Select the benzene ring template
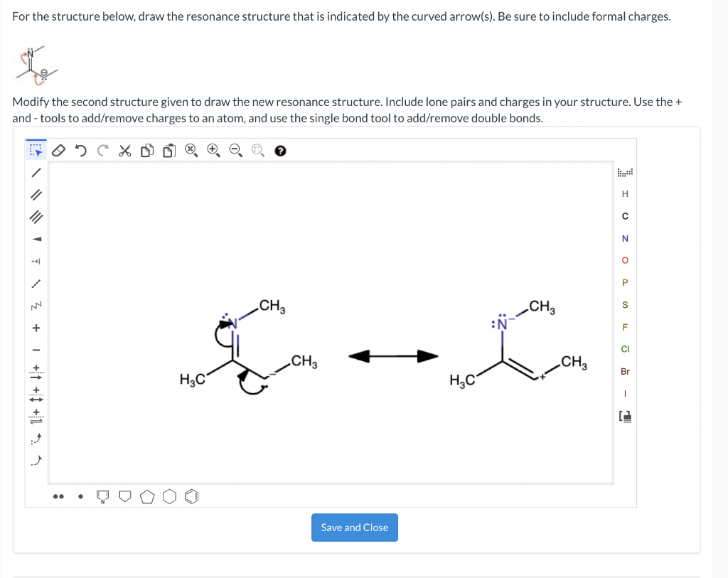728x578 pixels. point(191,496)
